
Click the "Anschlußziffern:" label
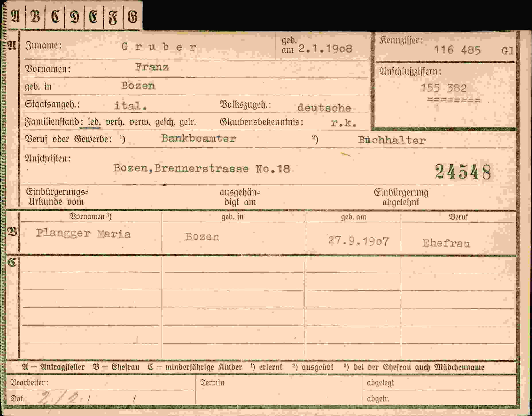(410, 72)
